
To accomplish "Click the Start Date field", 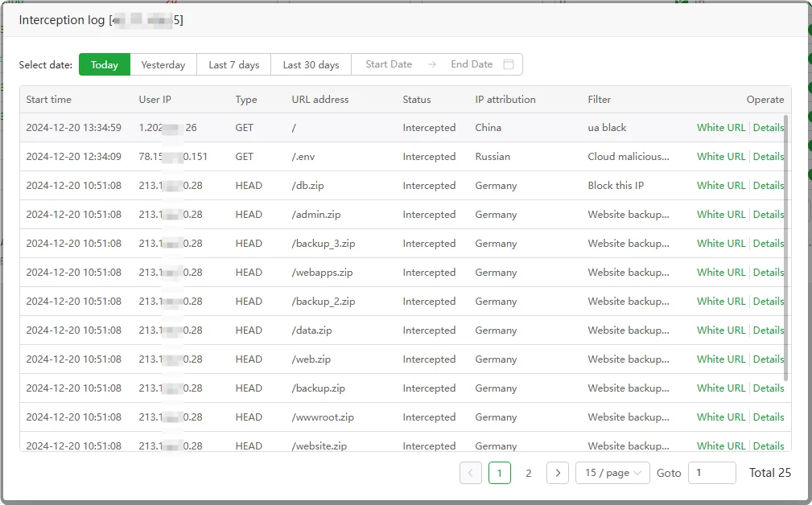I will pyautogui.click(x=389, y=64).
